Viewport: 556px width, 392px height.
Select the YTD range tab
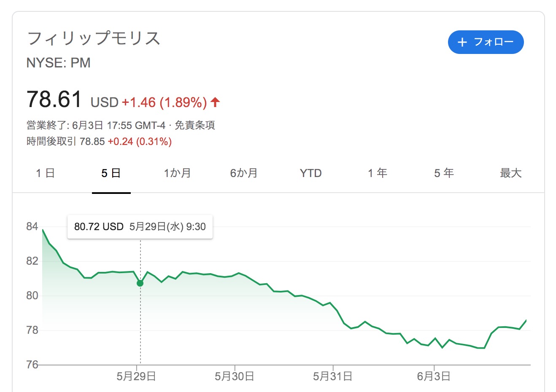tap(311, 173)
